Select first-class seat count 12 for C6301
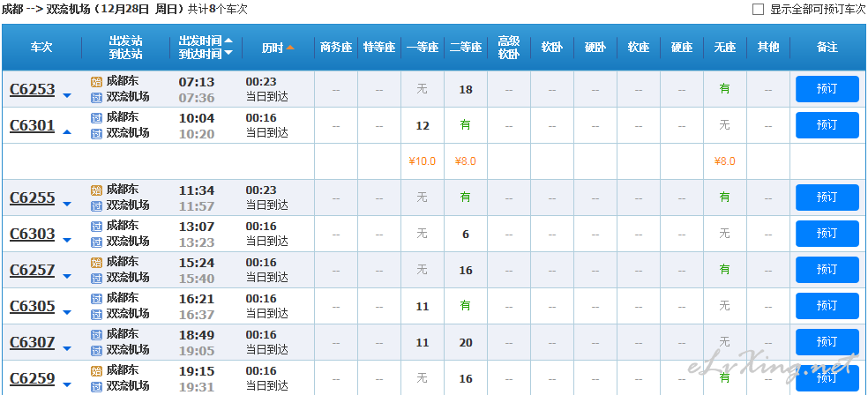Image resolution: width=868 pixels, height=395 pixels. (x=423, y=125)
